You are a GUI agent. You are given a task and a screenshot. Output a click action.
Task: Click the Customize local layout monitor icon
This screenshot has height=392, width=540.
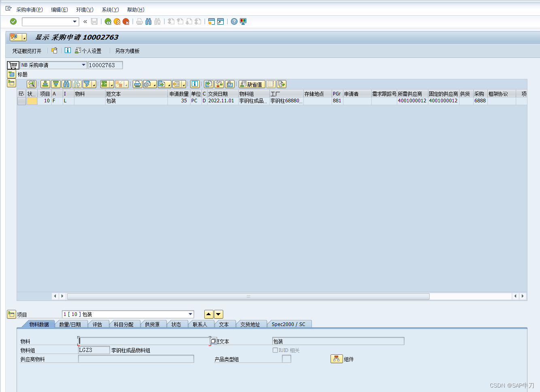tap(243, 21)
